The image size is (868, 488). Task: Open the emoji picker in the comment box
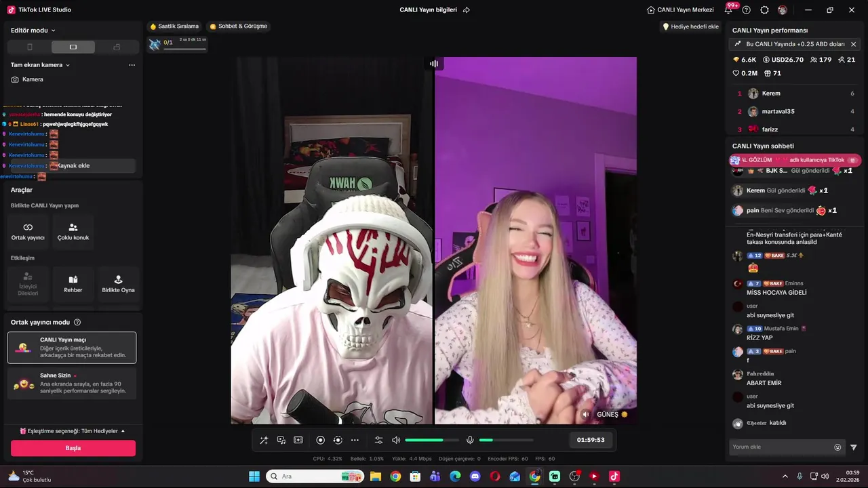837,447
